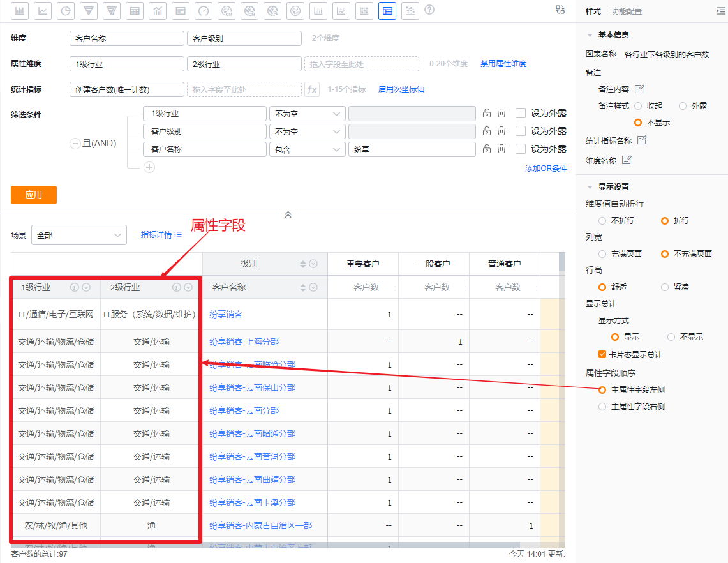Open the 场景 全部 dropdown
The height and width of the screenshot is (563, 728).
coord(79,235)
